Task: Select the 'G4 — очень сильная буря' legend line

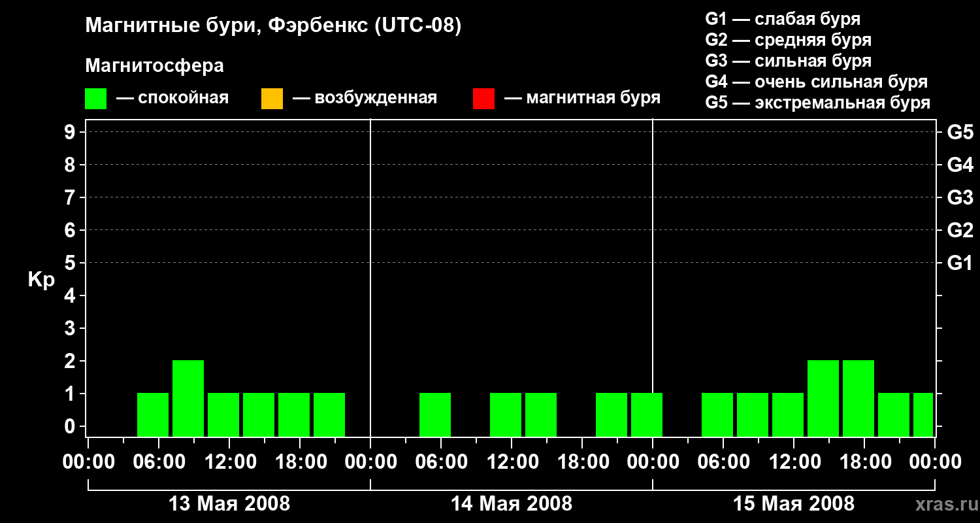Action: pyautogui.click(x=816, y=82)
